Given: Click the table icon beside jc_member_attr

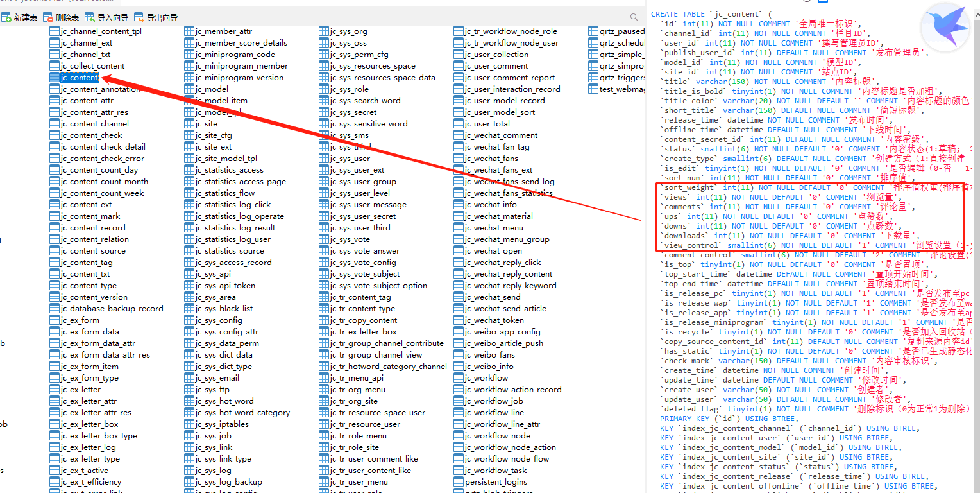Looking at the screenshot, I should 189,31.
